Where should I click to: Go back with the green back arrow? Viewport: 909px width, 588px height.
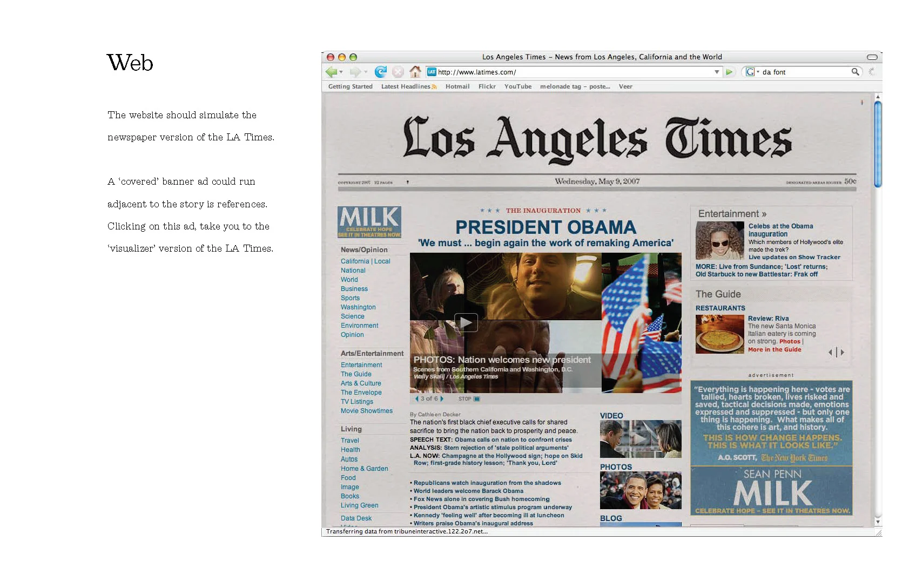click(331, 72)
